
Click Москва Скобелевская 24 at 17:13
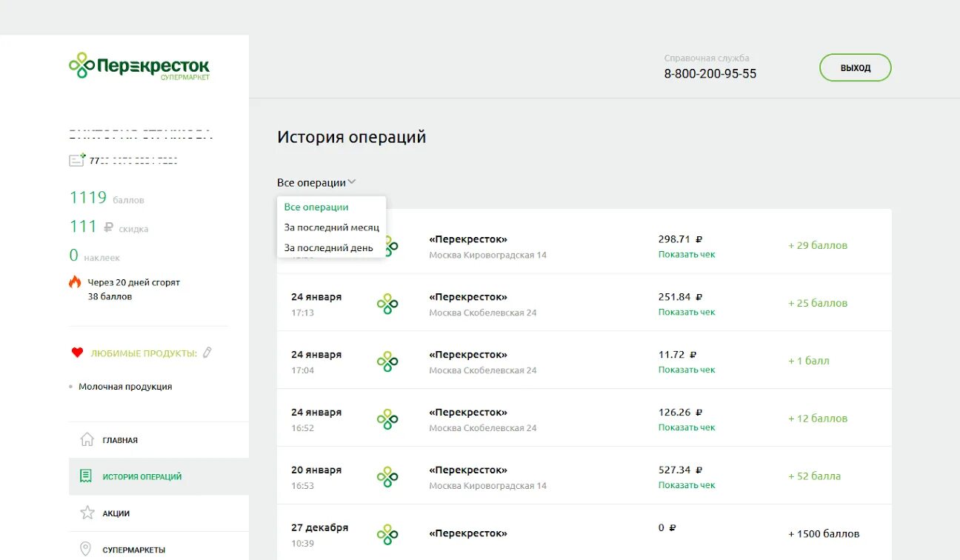[483, 313]
